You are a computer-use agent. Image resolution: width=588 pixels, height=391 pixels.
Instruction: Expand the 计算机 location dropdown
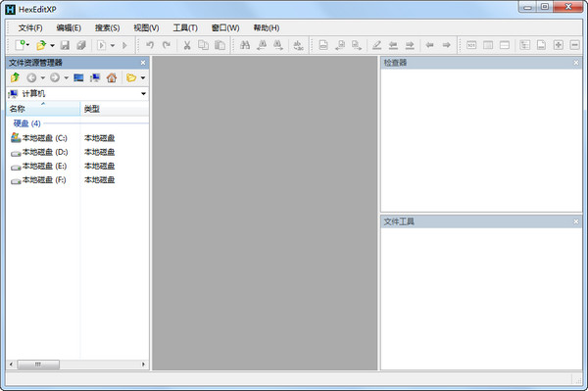[x=143, y=93]
